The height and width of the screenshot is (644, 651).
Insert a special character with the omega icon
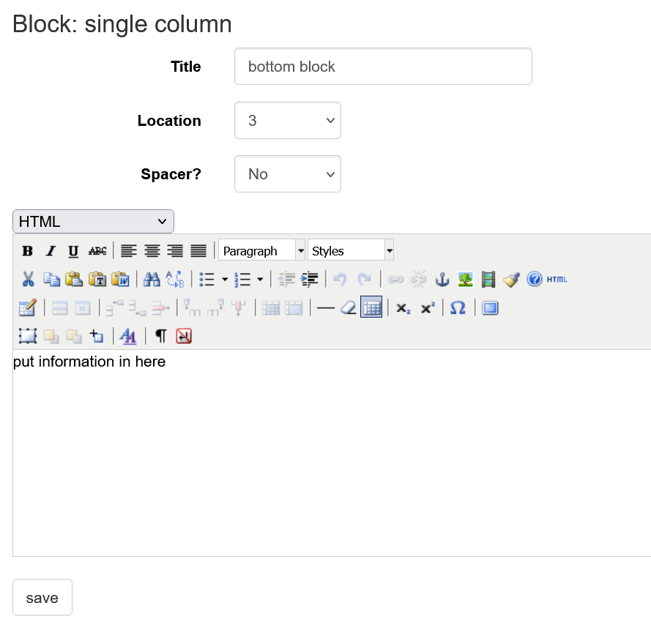pos(458,307)
